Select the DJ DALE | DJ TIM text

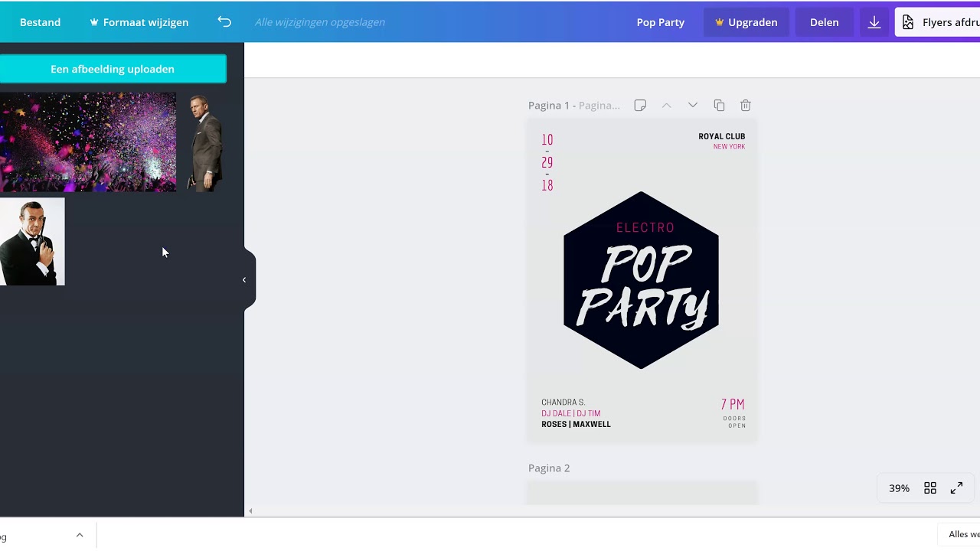pos(570,413)
